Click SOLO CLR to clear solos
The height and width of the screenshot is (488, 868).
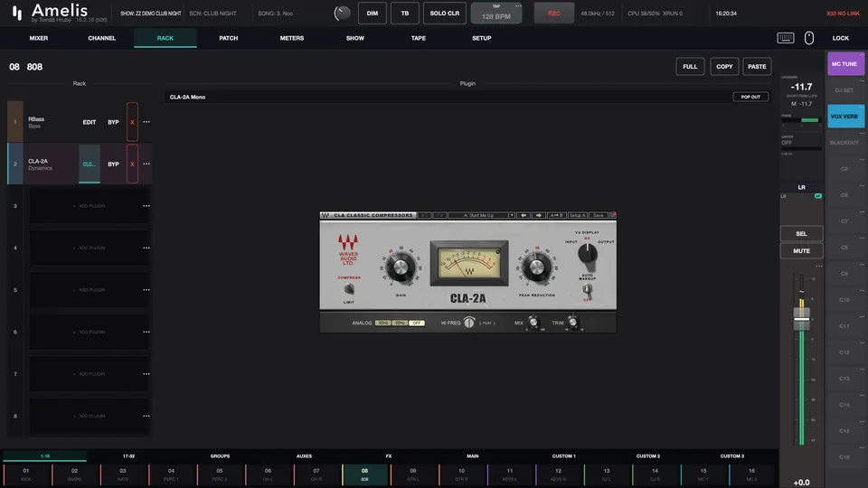tap(445, 14)
